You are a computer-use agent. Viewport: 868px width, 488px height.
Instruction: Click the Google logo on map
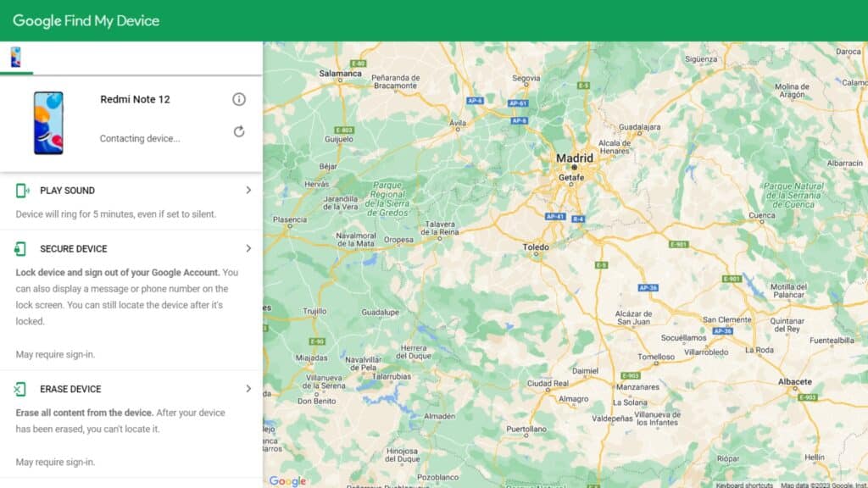287,481
